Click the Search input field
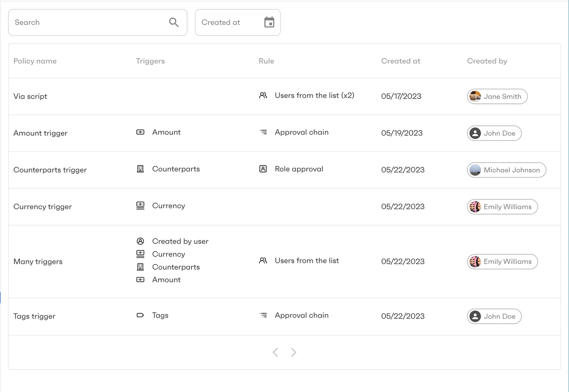 (x=98, y=22)
